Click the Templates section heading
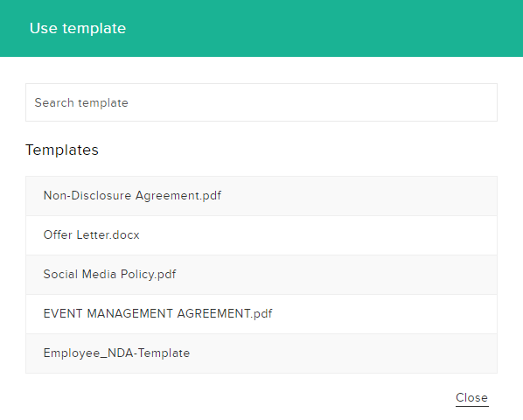Viewport: 523px width, 420px height. tap(62, 150)
